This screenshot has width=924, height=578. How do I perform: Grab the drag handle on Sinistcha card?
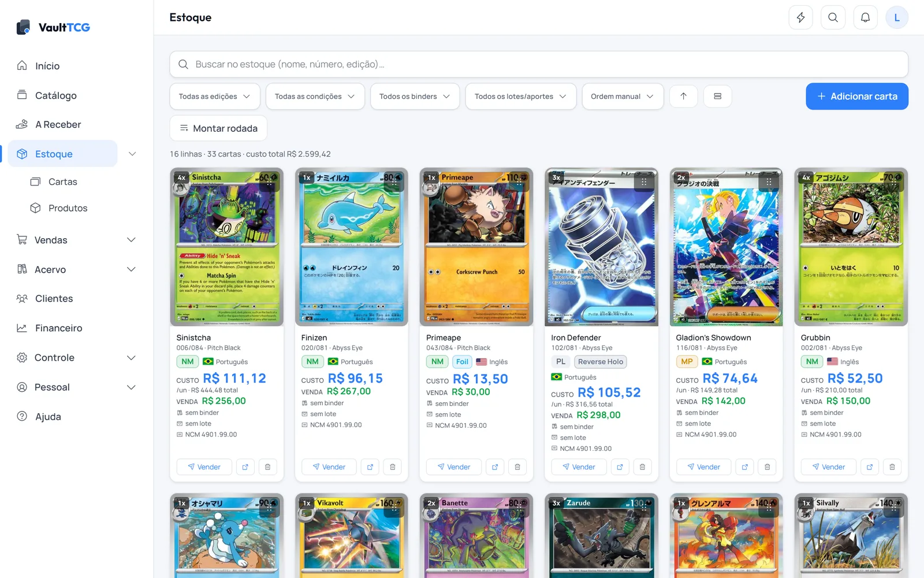(269, 182)
